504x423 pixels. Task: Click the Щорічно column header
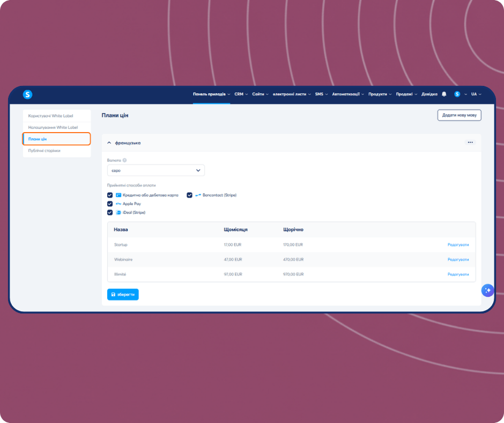click(293, 230)
